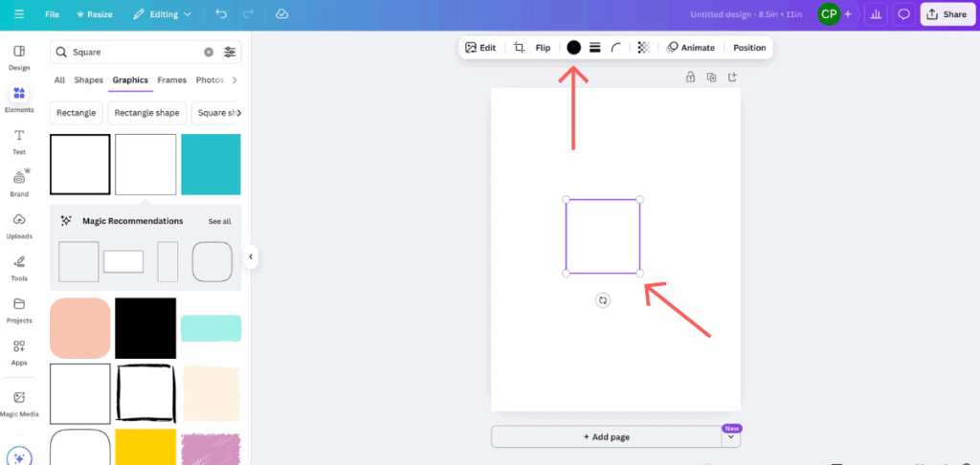Duplicate the page with copy icon
Image resolution: width=980 pixels, height=465 pixels.
711,77
